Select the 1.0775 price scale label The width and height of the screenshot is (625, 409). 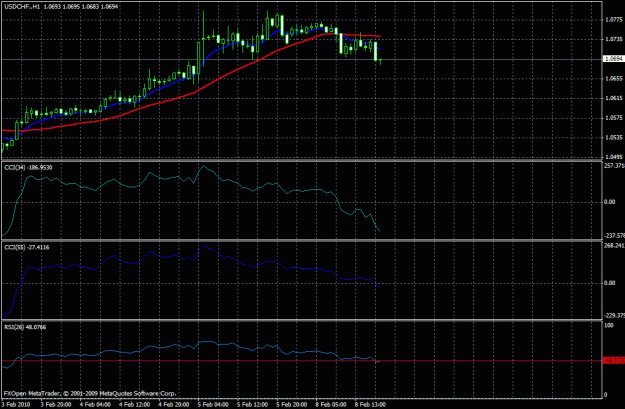click(614, 20)
